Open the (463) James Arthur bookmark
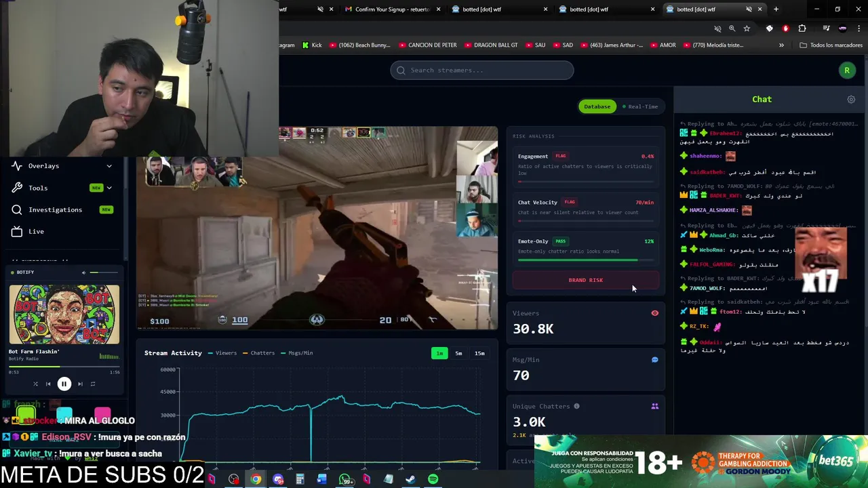868x488 pixels. pyautogui.click(x=611, y=45)
